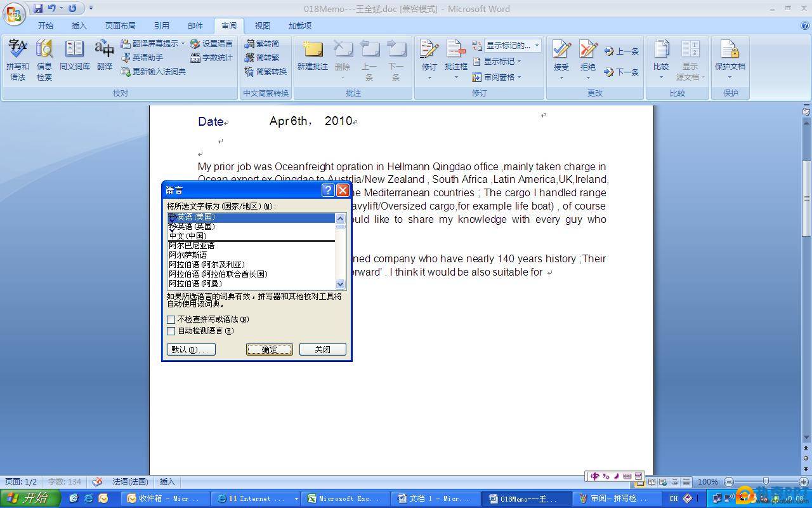Click 更新输入法词典

click(x=154, y=72)
